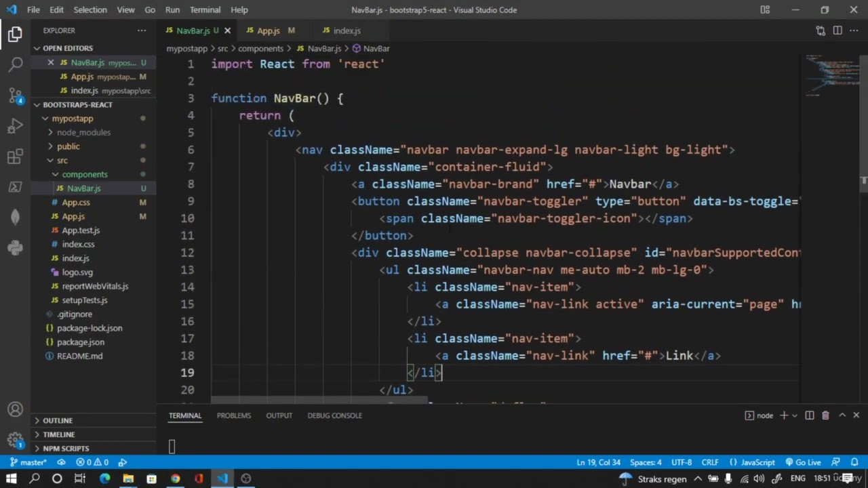Close the NavBar.js editor tab

click(227, 30)
